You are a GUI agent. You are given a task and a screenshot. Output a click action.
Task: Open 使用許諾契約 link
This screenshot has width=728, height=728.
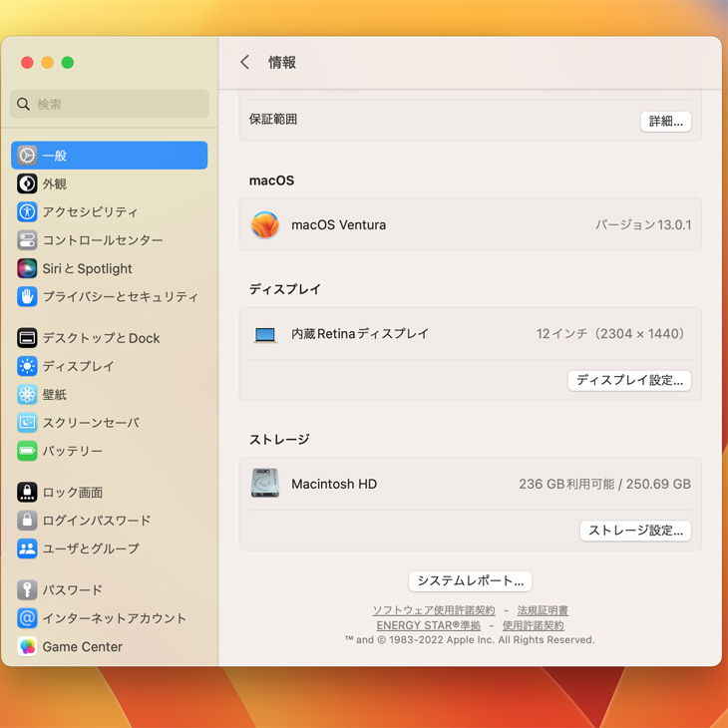(533, 625)
